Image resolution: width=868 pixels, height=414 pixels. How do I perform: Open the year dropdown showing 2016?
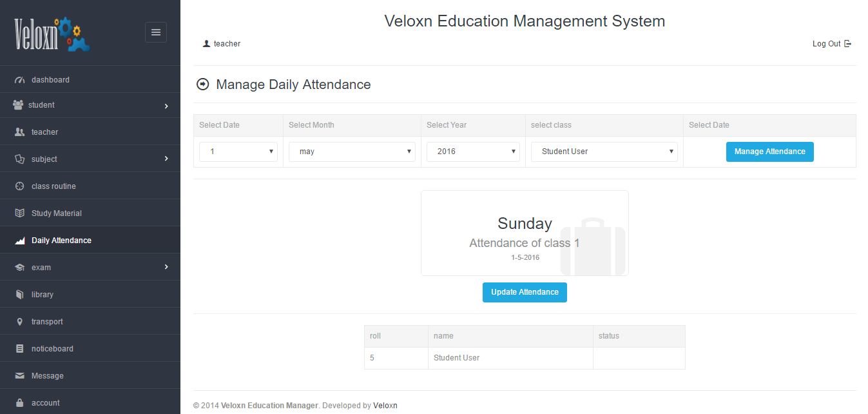tap(473, 152)
